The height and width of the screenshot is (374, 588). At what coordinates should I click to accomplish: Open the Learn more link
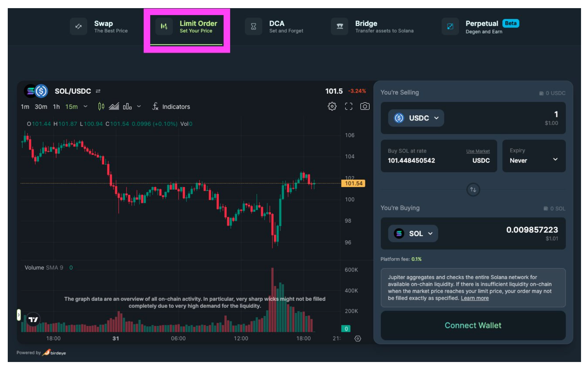[475, 298]
